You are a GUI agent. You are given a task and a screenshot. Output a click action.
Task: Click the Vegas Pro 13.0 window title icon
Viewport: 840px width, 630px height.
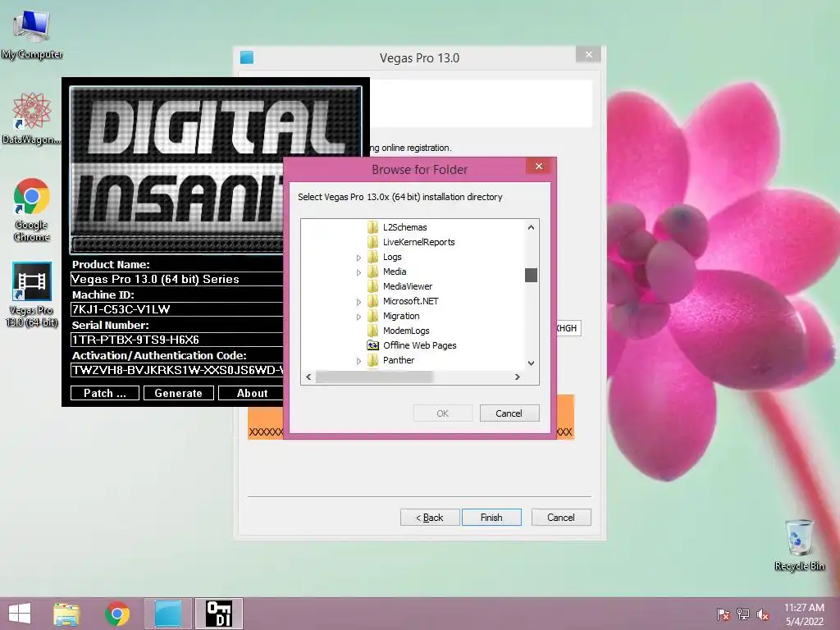(247, 57)
